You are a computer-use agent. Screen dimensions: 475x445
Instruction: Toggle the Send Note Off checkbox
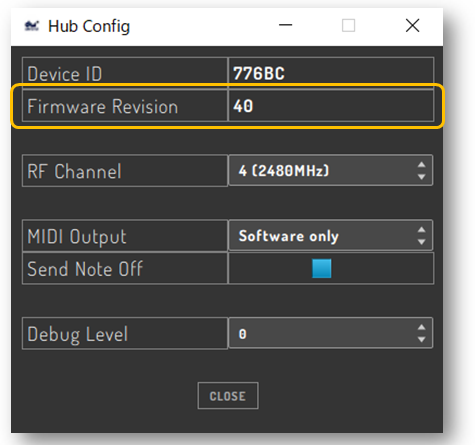point(321,268)
